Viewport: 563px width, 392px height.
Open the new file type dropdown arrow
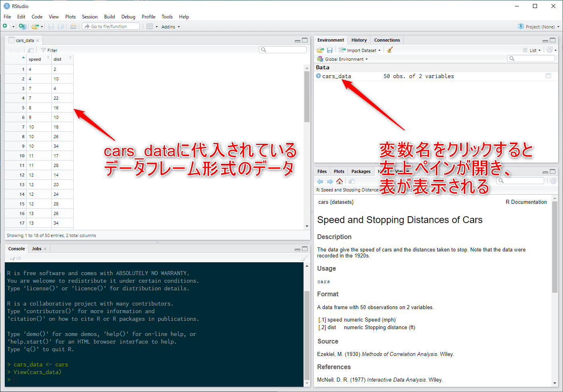tap(13, 27)
